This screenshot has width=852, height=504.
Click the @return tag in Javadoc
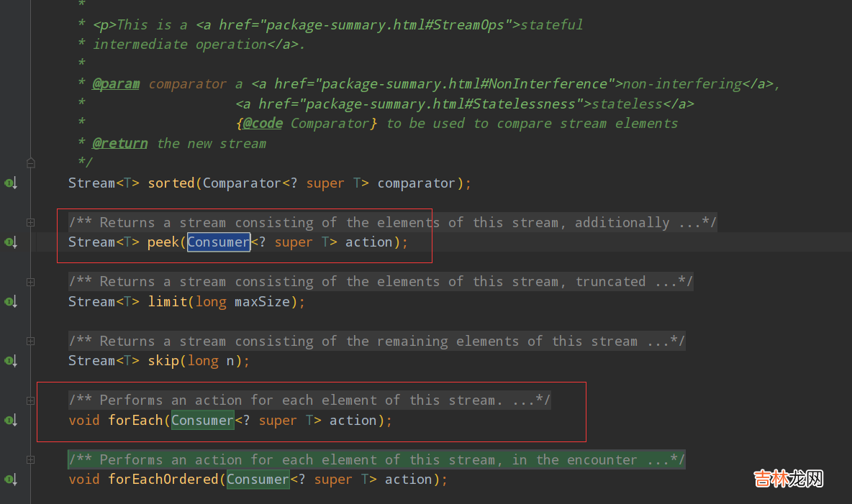click(119, 143)
